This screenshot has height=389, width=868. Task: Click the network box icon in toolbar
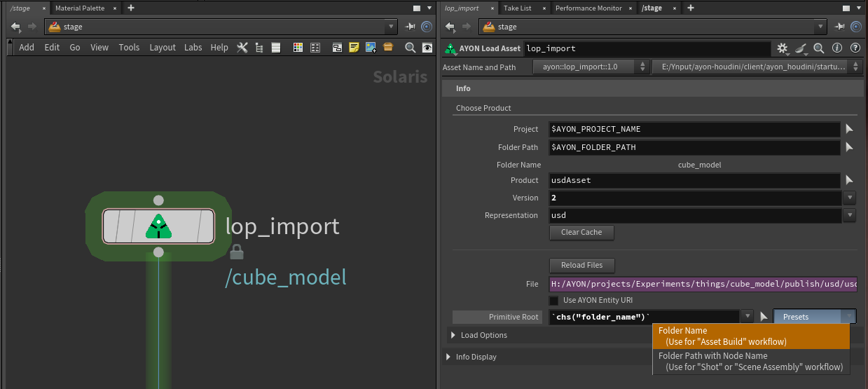click(x=337, y=48)
